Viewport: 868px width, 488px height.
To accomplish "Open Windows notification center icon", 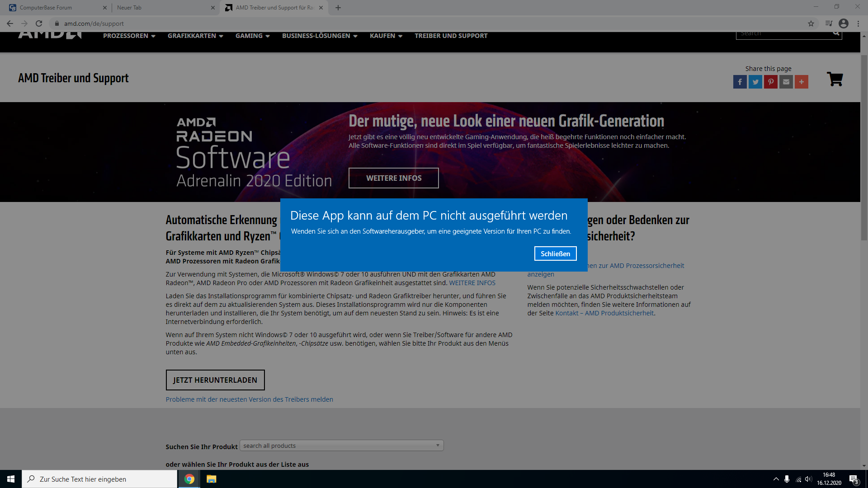I will tap(854, 479).
